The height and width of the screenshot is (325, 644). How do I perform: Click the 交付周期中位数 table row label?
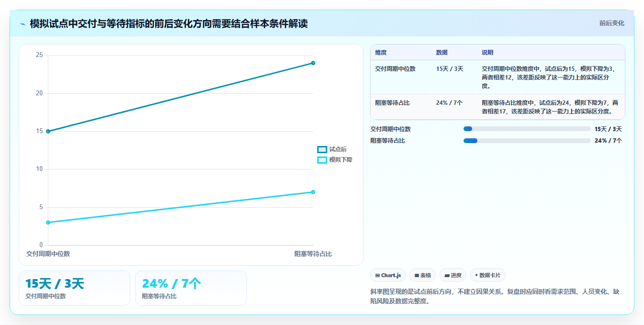click(x=395, y=69)
